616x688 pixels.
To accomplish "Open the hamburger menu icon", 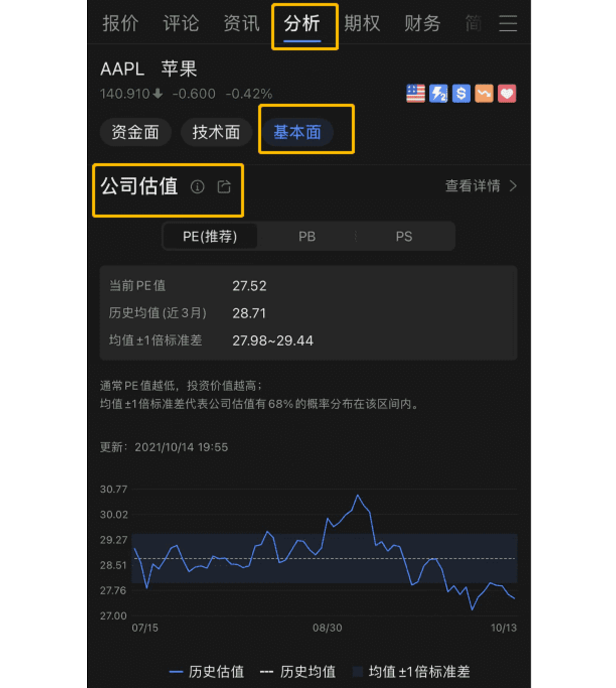I will [x=508, y=23].
